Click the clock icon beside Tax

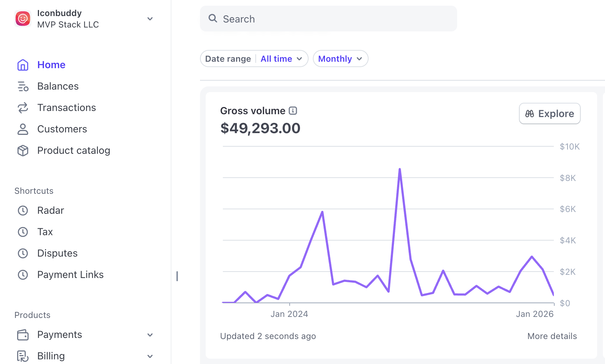point(23,232)
